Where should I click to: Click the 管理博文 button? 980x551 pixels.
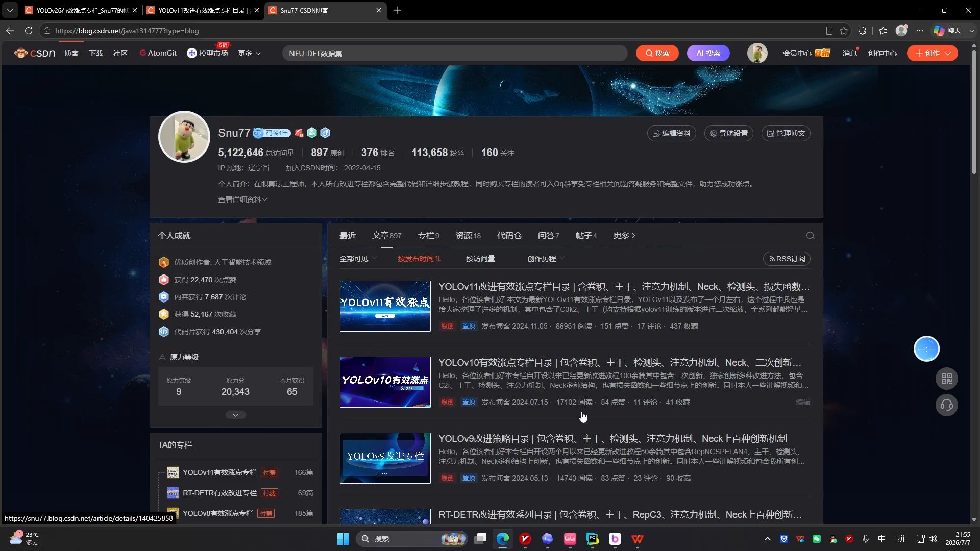786,133
